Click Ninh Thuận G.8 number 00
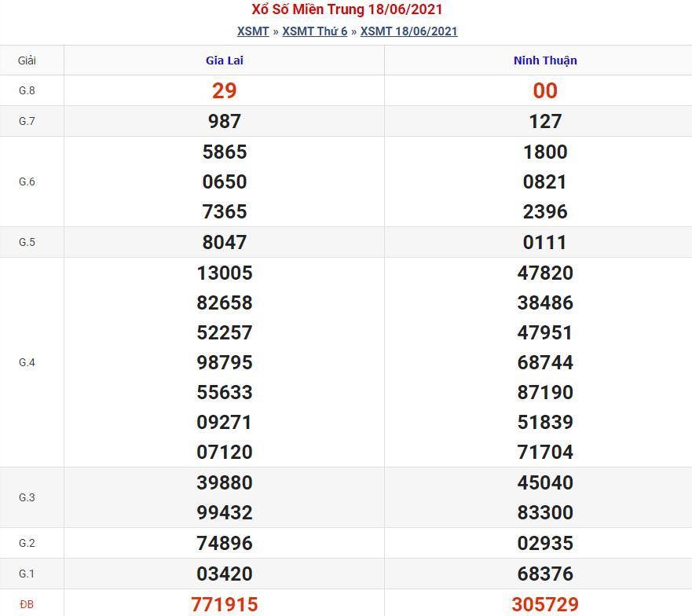Viewport: 692px width, 616px height. coord(545,90)
